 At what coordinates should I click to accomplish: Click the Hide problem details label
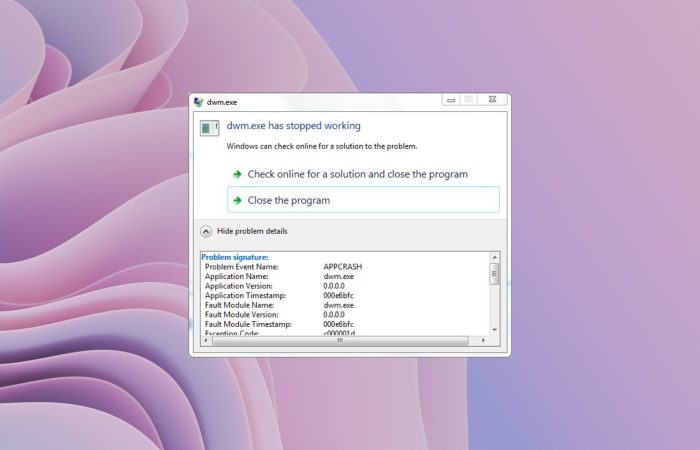(252, 231)
